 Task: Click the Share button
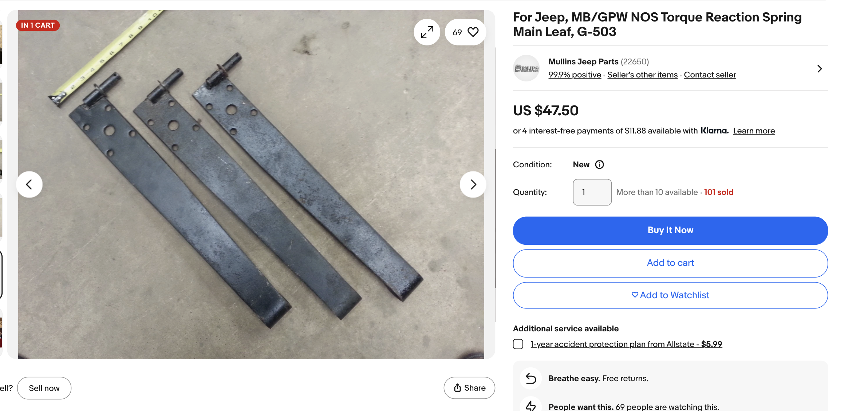[469, 388]
